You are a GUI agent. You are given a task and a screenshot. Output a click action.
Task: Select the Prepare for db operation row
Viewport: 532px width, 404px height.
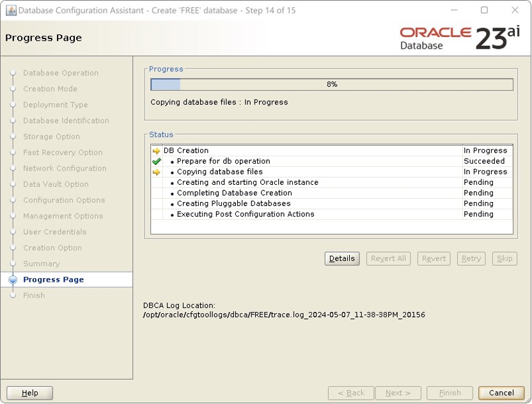coord(332,162)
